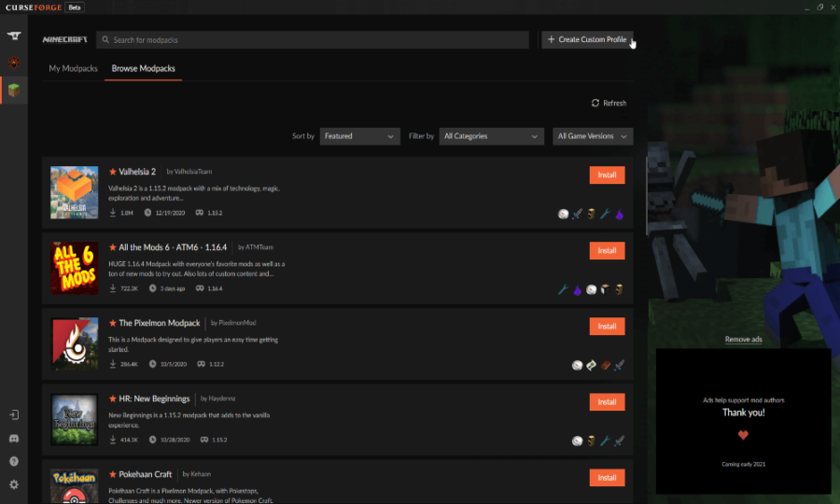Open the HR: New Beginnings thumbnail
Screen dimensions: 840x504
pyautogui.click(x=75, y=419)
